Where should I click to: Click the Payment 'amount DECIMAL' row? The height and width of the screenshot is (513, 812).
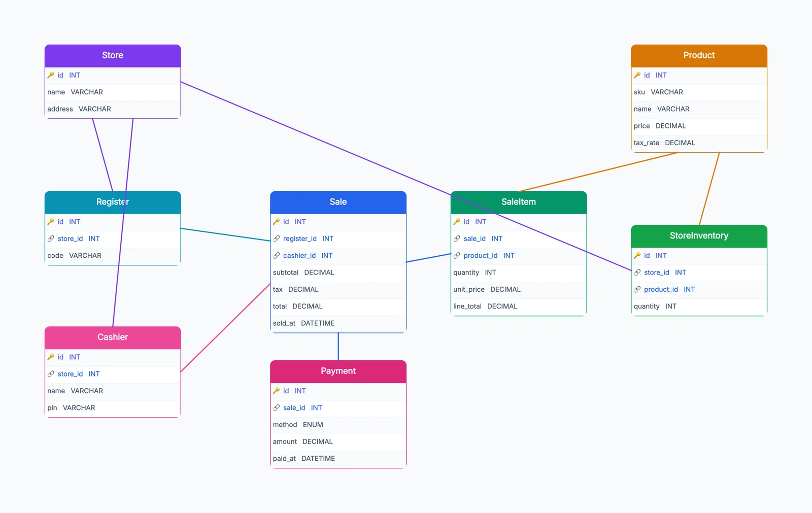pyautogui.click(x=339, y=442)
